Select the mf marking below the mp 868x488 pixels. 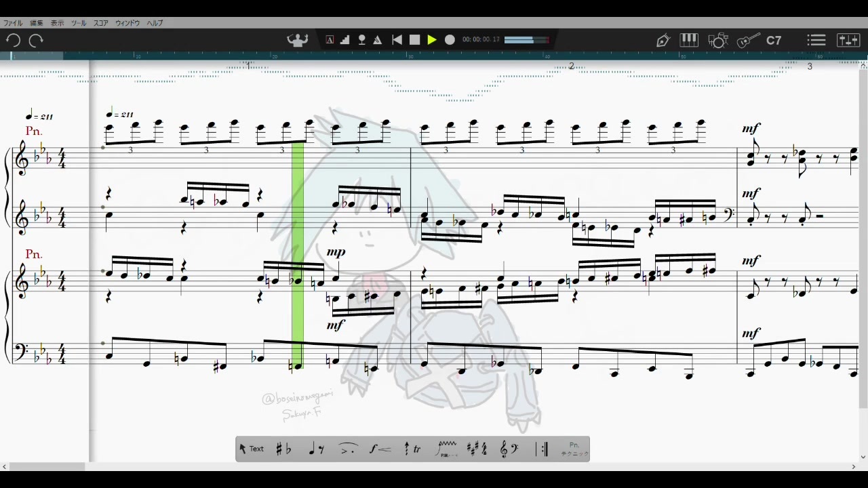coord(336,326)
